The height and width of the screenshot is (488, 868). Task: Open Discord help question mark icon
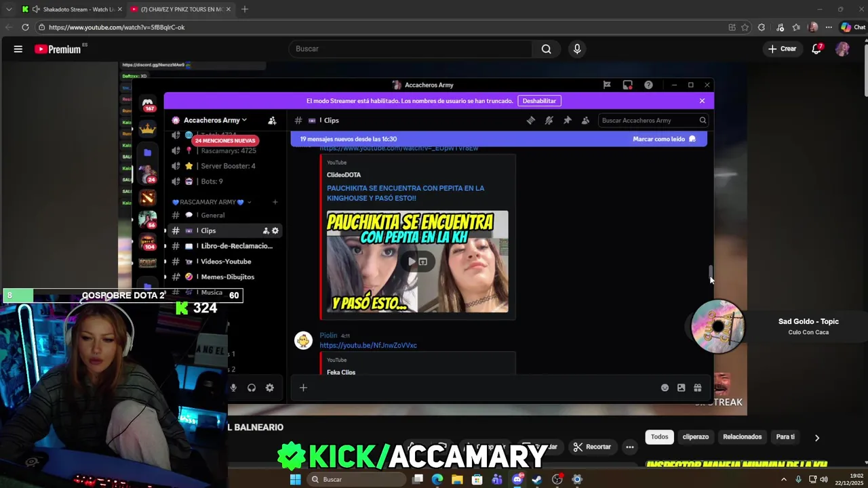pos(648,85)
